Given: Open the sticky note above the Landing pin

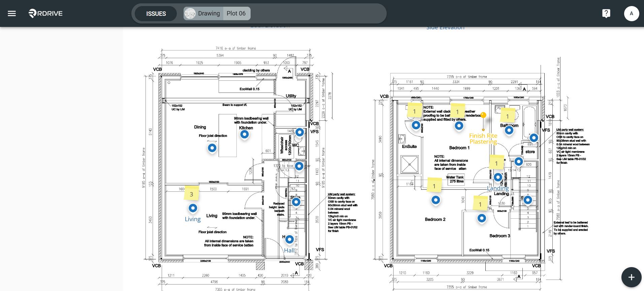Looking at the screenshot, I should click(x=496, y=162).
